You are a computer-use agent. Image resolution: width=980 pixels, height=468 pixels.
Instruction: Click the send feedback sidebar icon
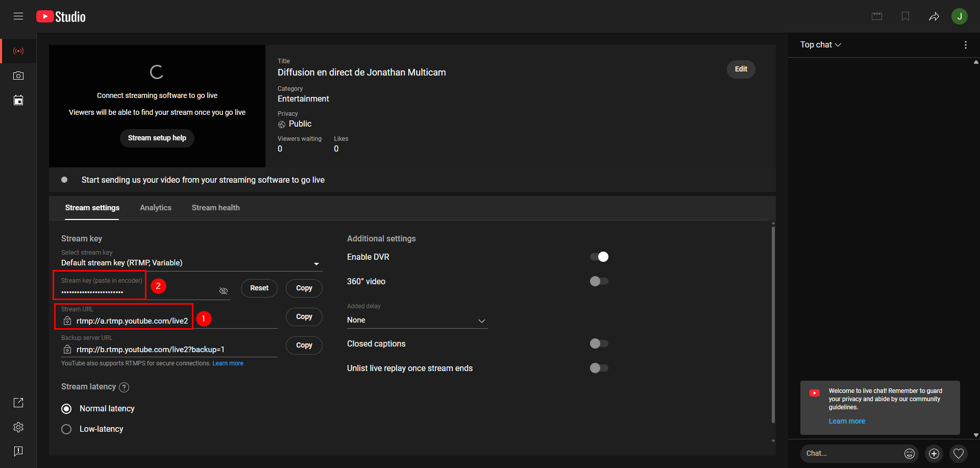(x=18, y=452)
